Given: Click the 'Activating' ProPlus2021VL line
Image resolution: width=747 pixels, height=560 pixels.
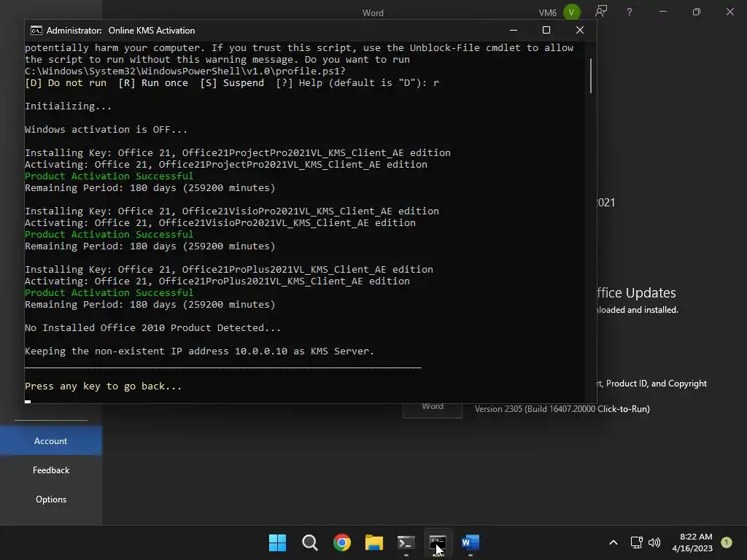Looking at the screenshot, I should pyautogui.click(x=217, y=281).
